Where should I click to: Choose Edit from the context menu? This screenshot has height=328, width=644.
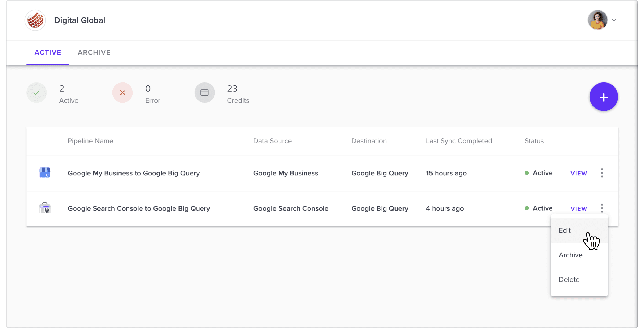click(579, 230)
